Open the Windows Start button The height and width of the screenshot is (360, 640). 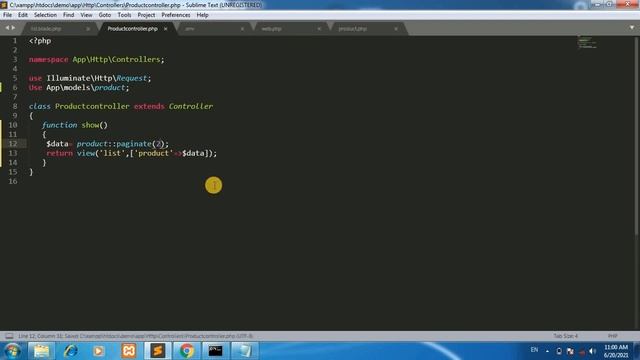12,351
